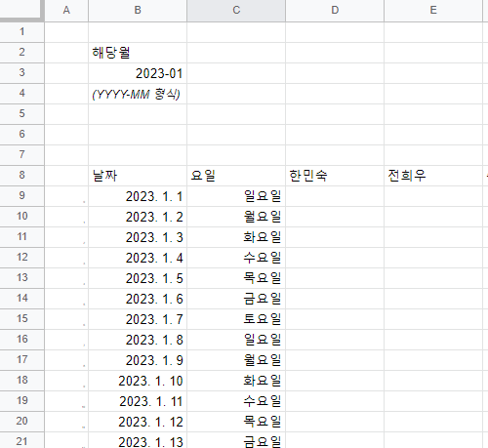Select date cell 2023. 1. 13
Image resolution: width=488 pixels, height=448 pixels.
click(x=138, y=440)
